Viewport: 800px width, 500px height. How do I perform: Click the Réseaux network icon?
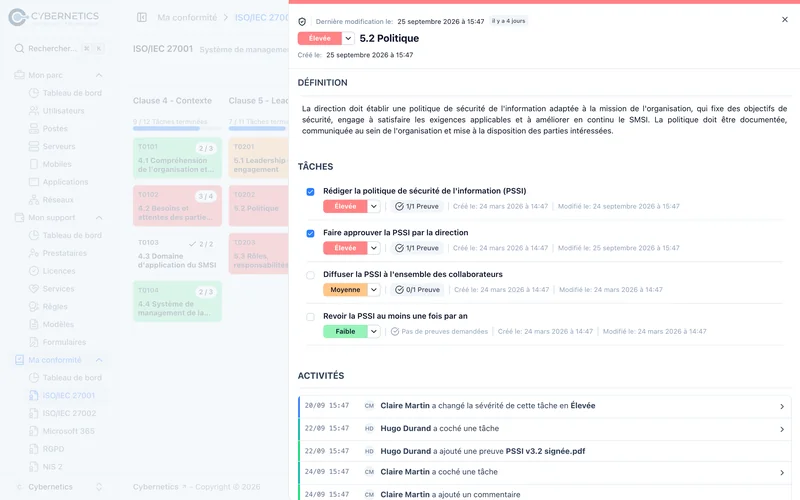point(34,199)
